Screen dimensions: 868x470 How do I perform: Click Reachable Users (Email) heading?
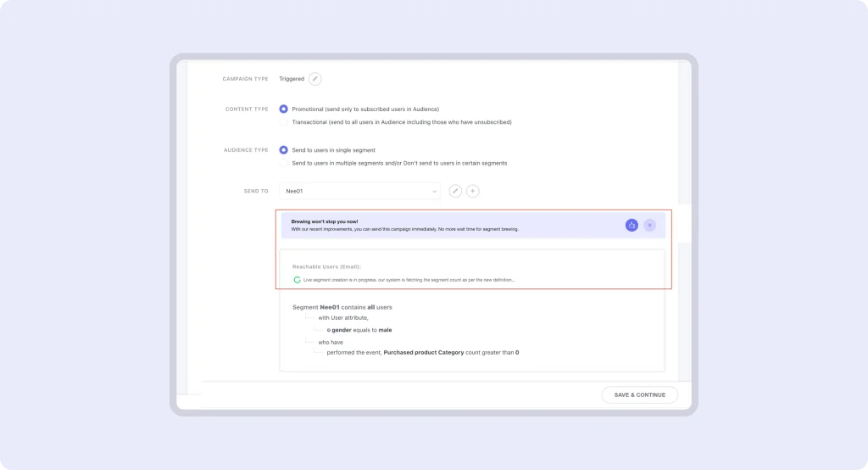[326, 266]
